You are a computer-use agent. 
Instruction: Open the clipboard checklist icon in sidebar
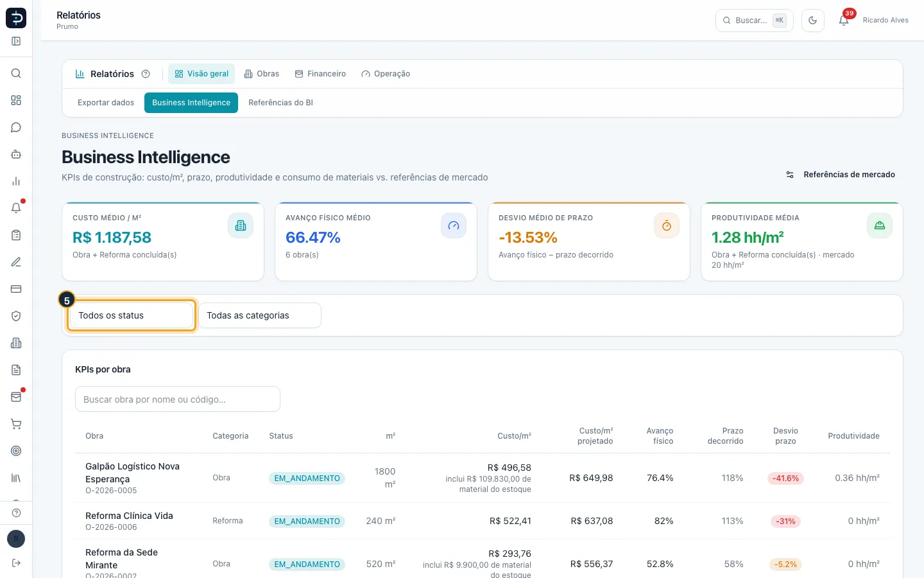tap(16, 235)
